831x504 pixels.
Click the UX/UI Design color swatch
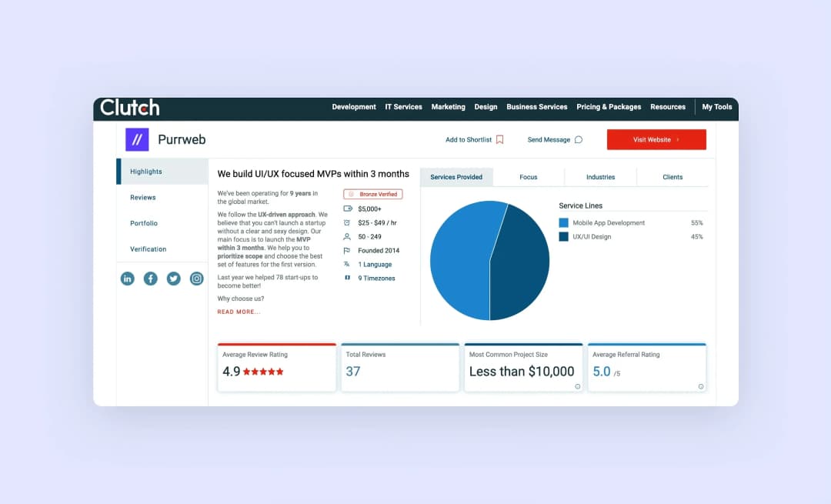point(563,236)
